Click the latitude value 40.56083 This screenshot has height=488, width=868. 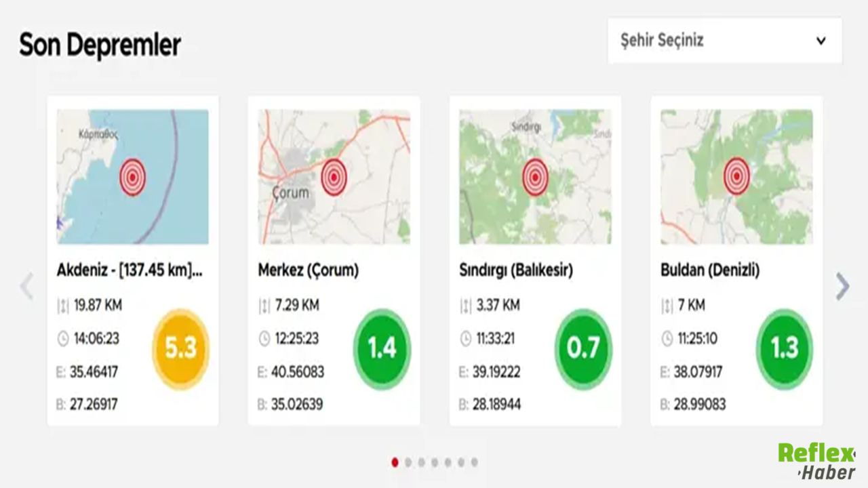coord(297,372)
